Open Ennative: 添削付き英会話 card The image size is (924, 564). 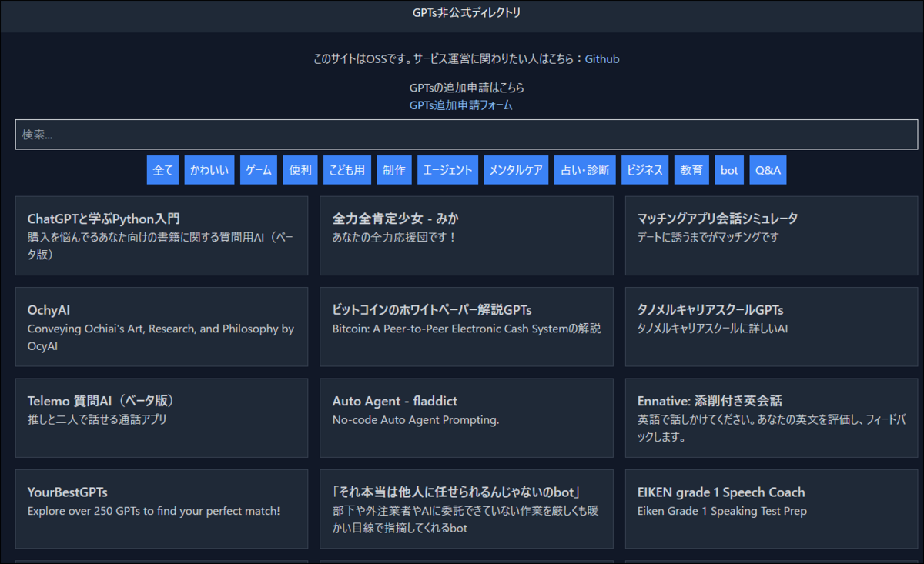pos(773,418)
